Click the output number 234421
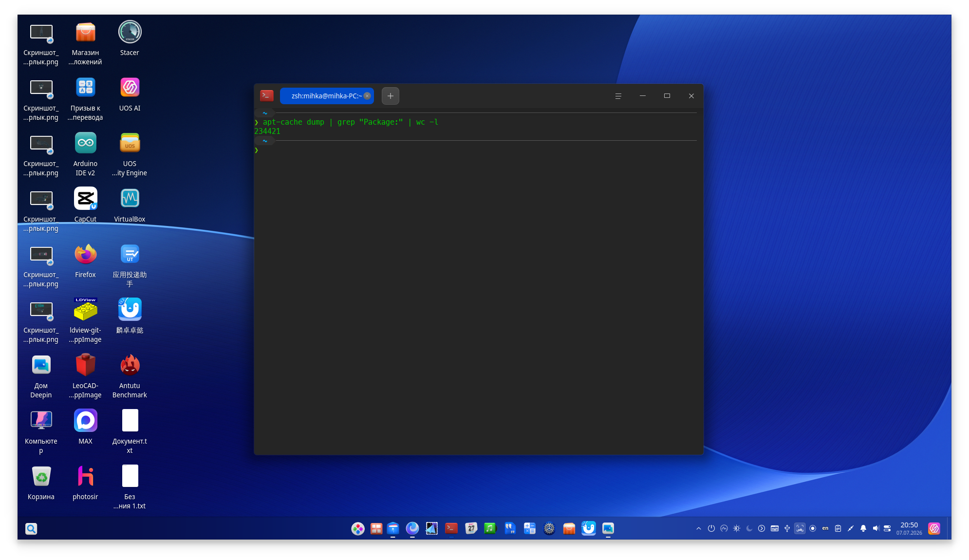Screen dimensions: 969x560 click(267, 131)
